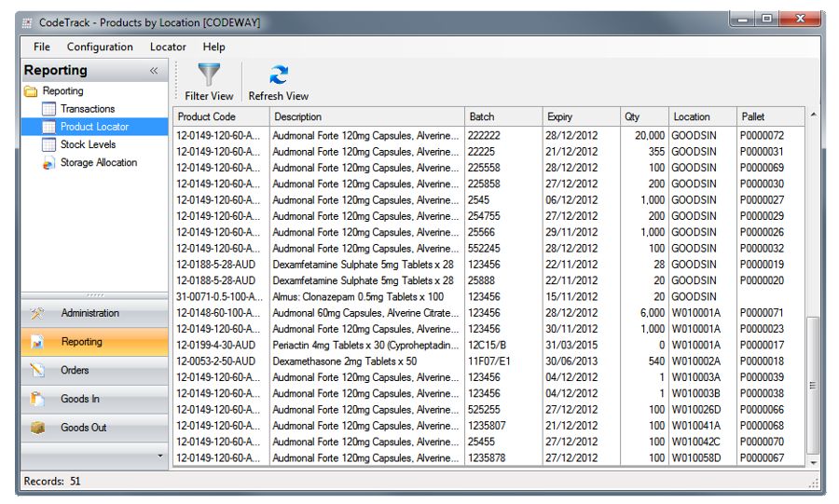This screenshot has width=839, height=504.
Task: Click the Goods In panel icon
Action: (38, 399)
